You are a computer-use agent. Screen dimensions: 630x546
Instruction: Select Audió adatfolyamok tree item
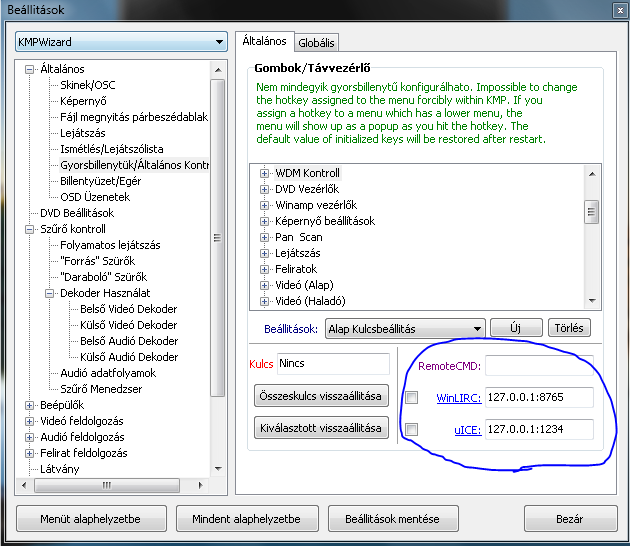tap(108, 373)
